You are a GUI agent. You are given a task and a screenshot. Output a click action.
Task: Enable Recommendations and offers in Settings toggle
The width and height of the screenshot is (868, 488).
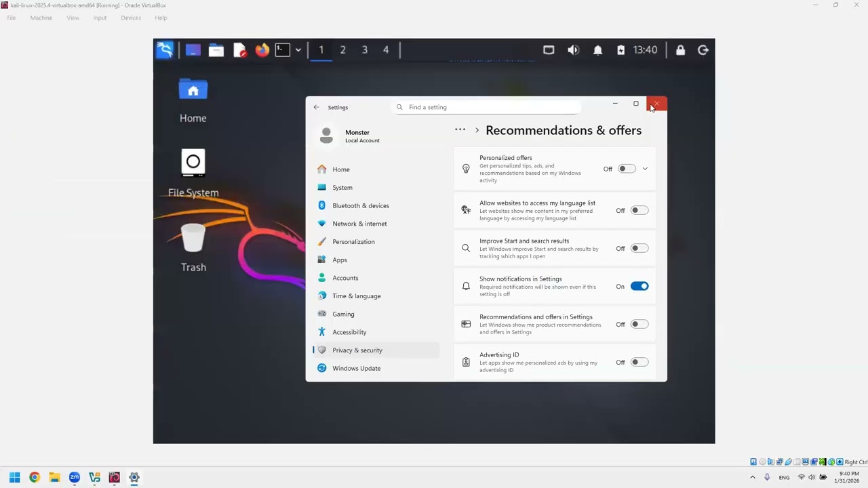[x=639, y=324]
